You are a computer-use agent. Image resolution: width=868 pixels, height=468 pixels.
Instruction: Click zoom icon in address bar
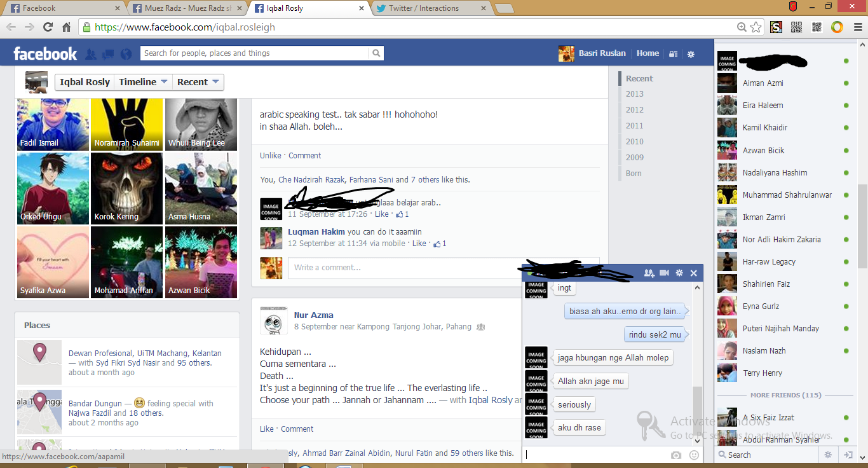[742, 27]
